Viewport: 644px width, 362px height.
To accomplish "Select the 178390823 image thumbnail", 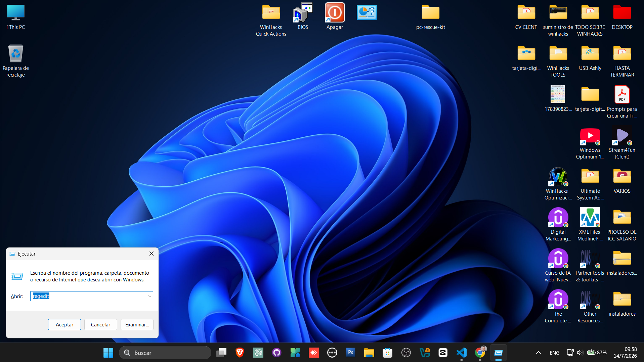I will click(x=558, y=99).
